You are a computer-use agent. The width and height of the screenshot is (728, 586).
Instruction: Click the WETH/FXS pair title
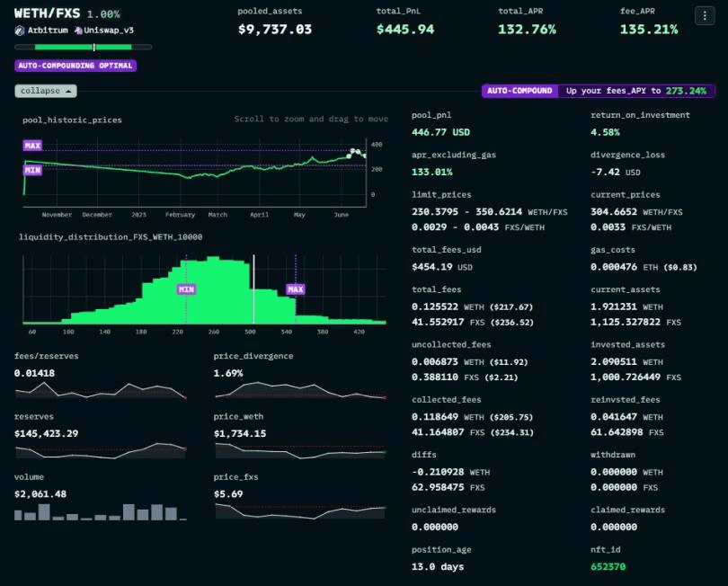(48, 13)
